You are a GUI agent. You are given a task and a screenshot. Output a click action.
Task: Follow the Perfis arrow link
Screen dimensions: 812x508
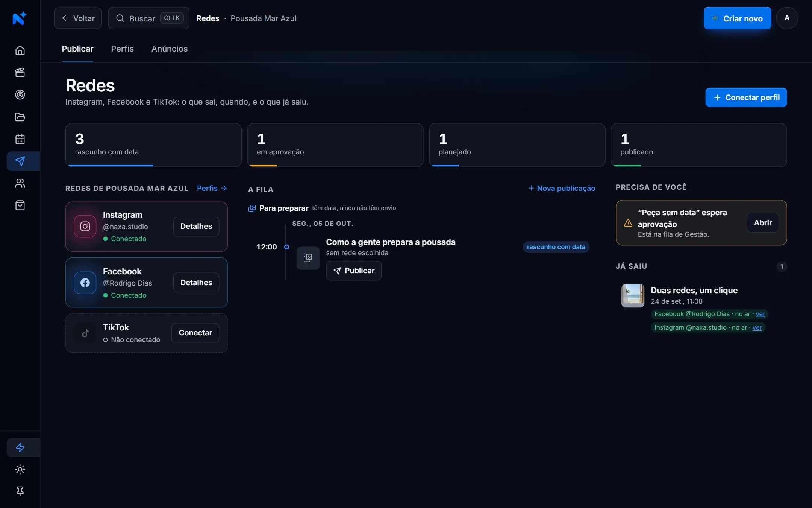point(212,188)
